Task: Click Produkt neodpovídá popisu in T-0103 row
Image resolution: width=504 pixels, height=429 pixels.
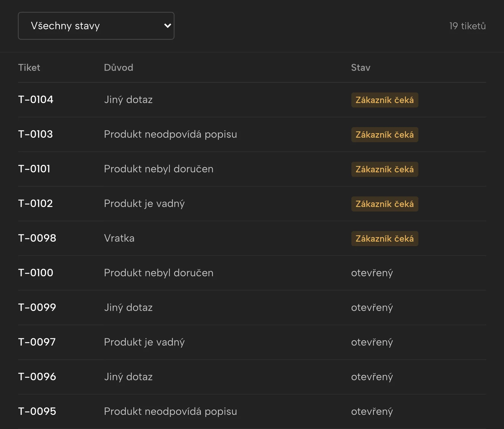Action: tap(170, 135)
